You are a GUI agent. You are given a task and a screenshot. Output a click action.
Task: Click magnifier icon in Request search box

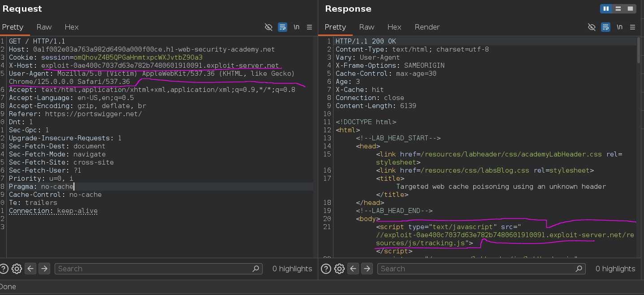click(x=256, y=269)
